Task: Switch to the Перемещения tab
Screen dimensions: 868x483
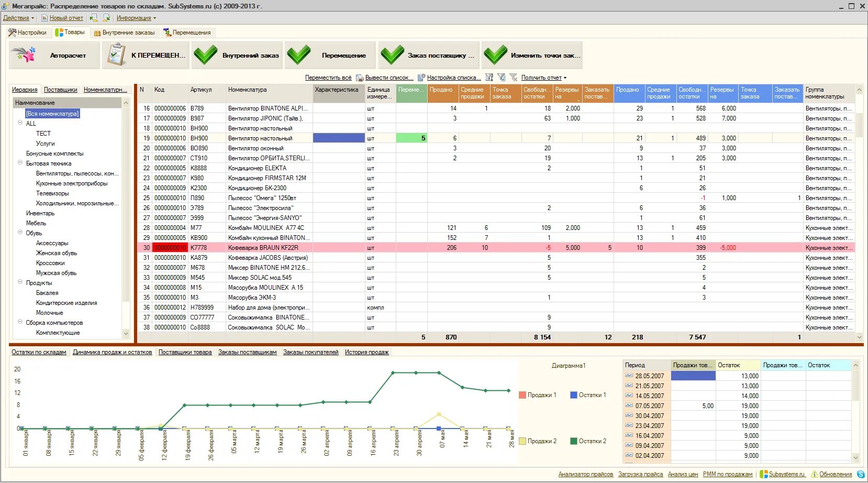Action: pos(187,32)
